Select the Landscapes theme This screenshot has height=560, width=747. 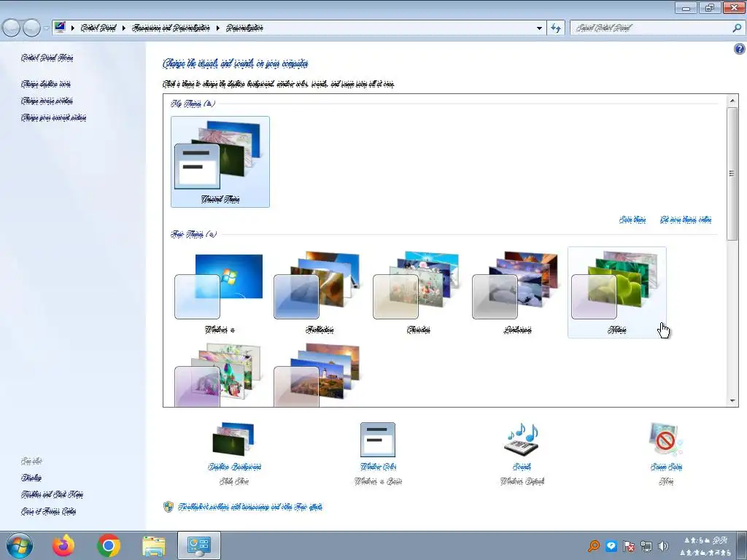517,293
